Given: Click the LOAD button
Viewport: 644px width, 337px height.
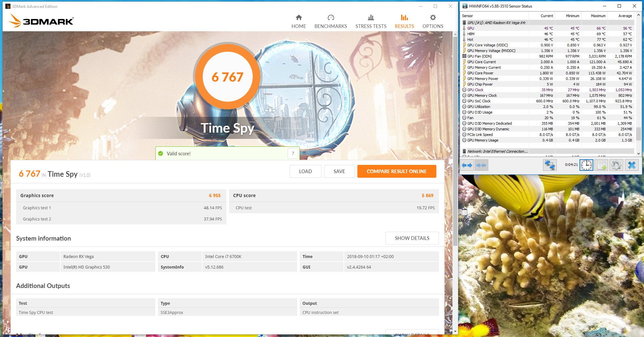Looking at the screenshot, I should pyautogui.click(x=305, y=171).
